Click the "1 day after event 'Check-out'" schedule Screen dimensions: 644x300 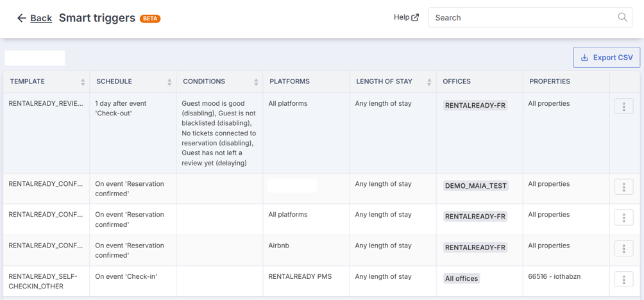(121, 108)
